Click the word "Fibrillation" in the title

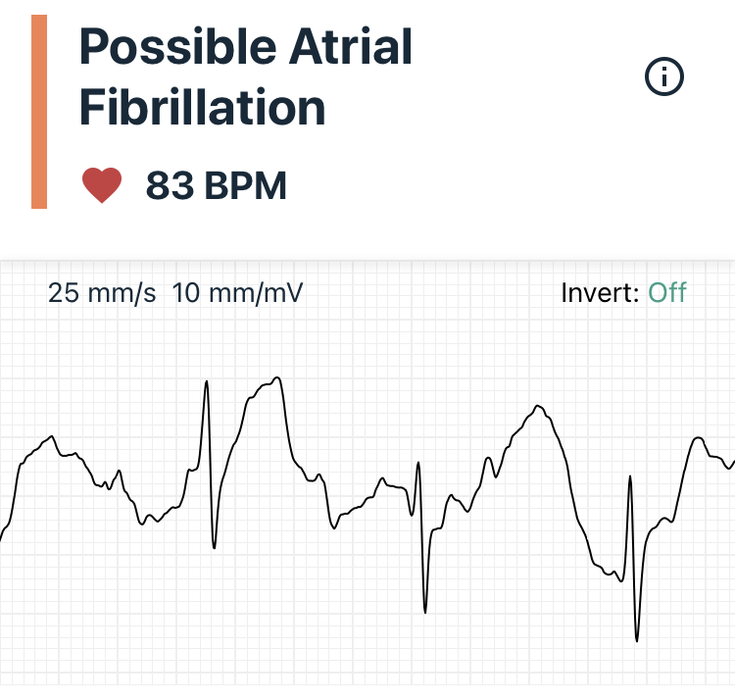click(202, 106)
